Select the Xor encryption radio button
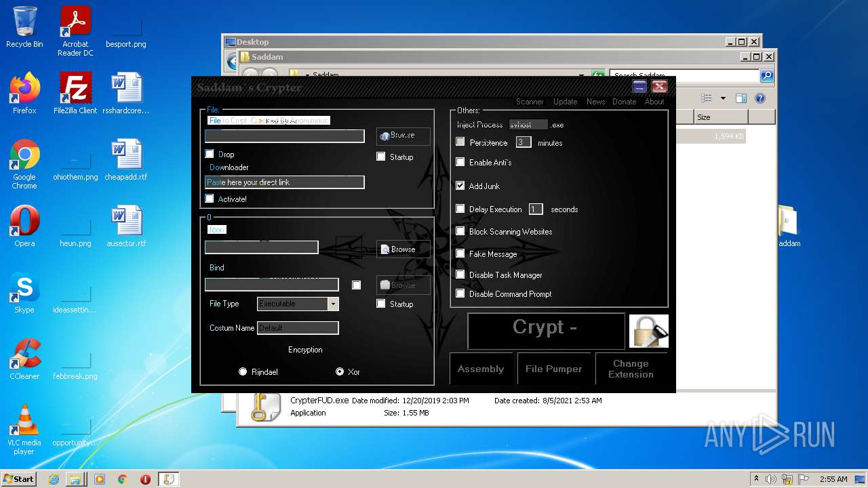 pyautogui.click(x=340, y=371)
